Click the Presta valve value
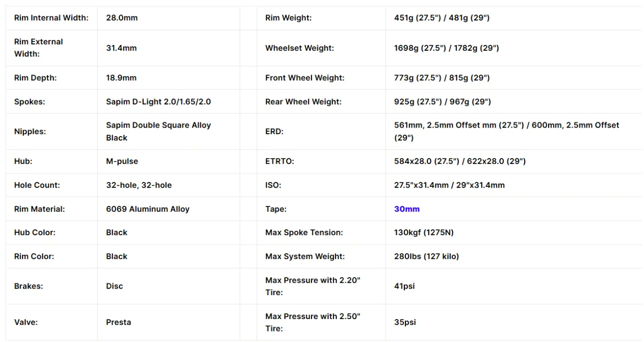The image size is (644, 342). [x=118, y=322]
